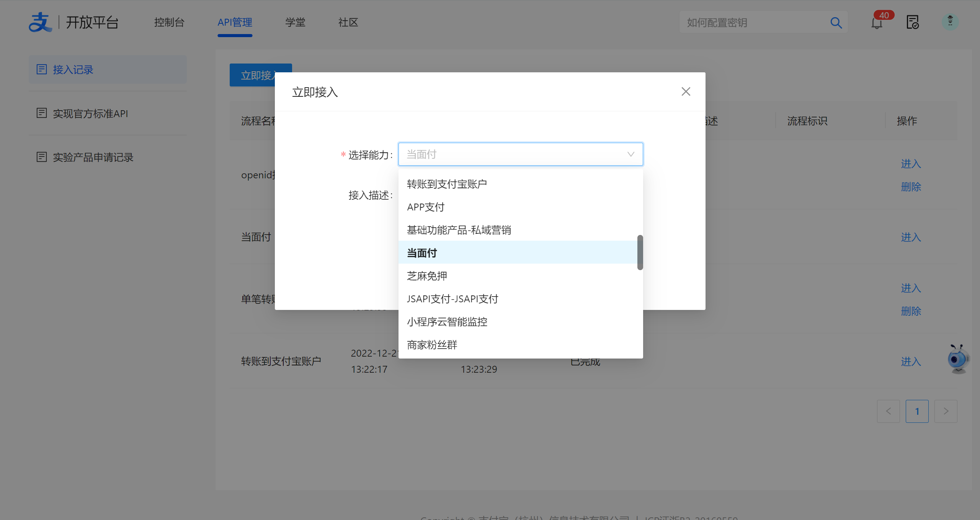Open the notification bell with 40 badge

[877, 23]
